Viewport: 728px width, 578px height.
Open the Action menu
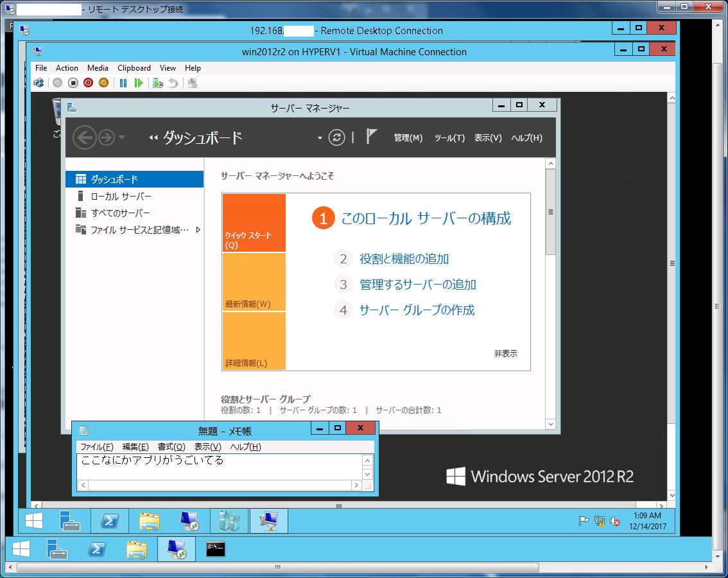pyautogui.click(x=67, y=68)
